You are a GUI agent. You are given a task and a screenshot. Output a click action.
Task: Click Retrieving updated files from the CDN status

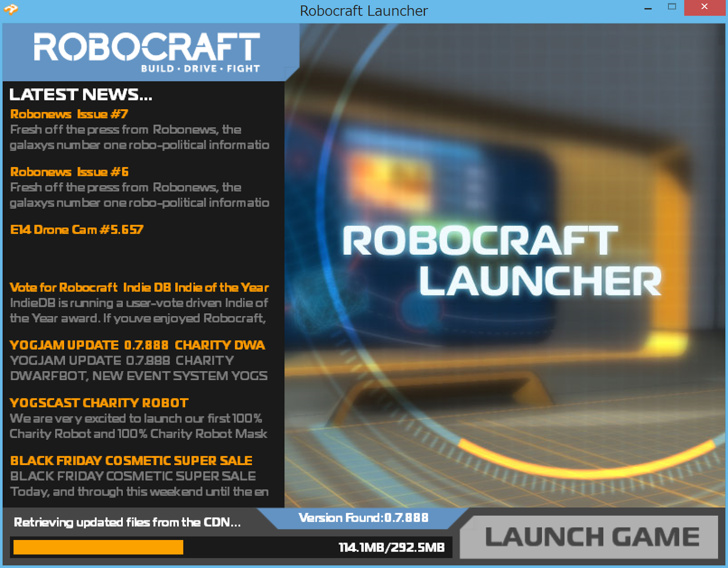pos(127,522)
